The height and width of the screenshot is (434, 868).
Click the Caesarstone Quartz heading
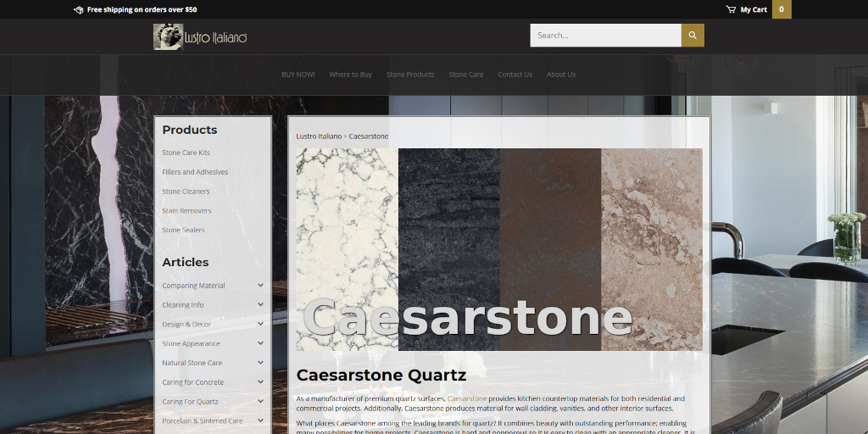381,376
